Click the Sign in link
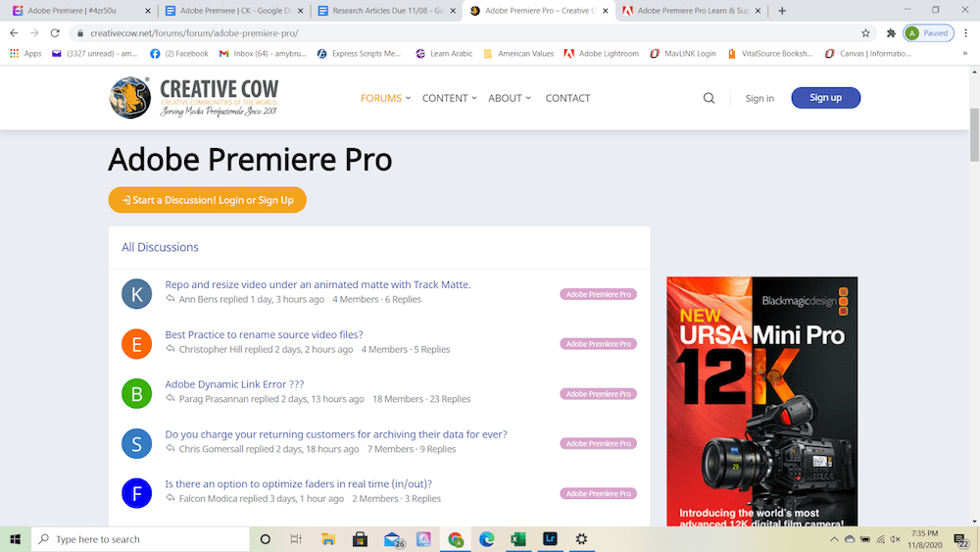 click(x=759, y=98)
